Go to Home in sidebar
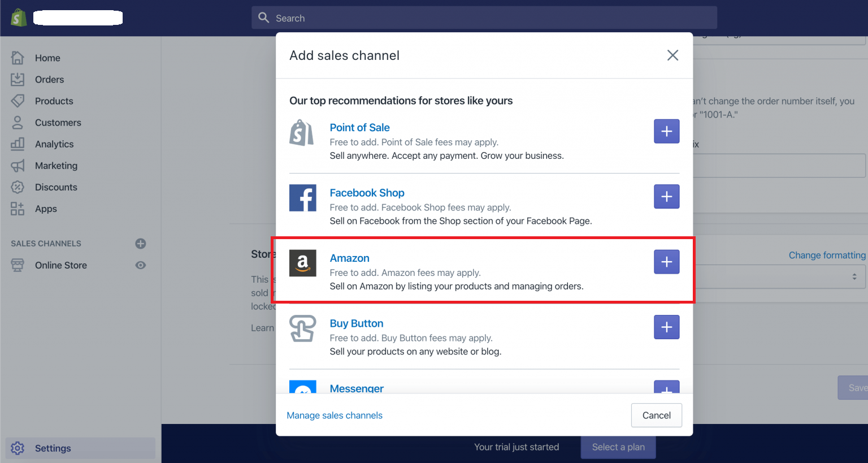 pyautogui.click(x=47, y=58)
